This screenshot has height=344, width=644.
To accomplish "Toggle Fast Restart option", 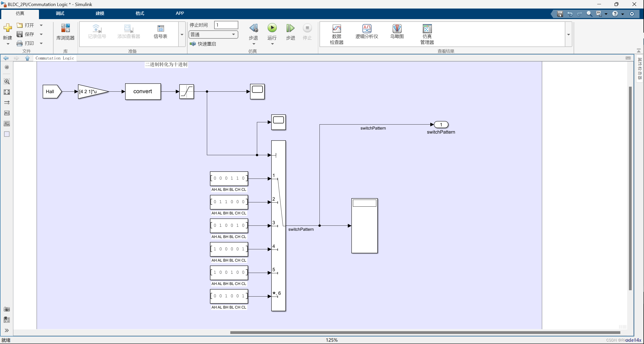I will pyautogui.click(x=203, y=44).
